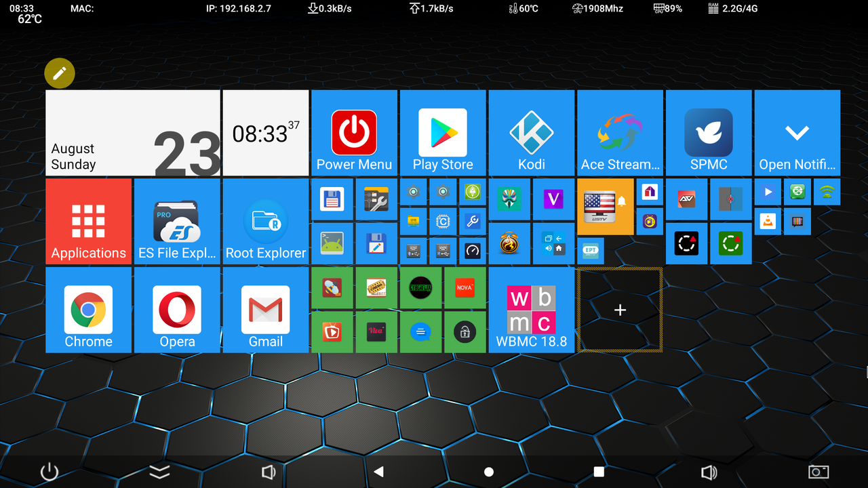Open the folder with wrench X-plore icon
The image size is (868, 488).
pyautogui.click(x=376, y=199)
